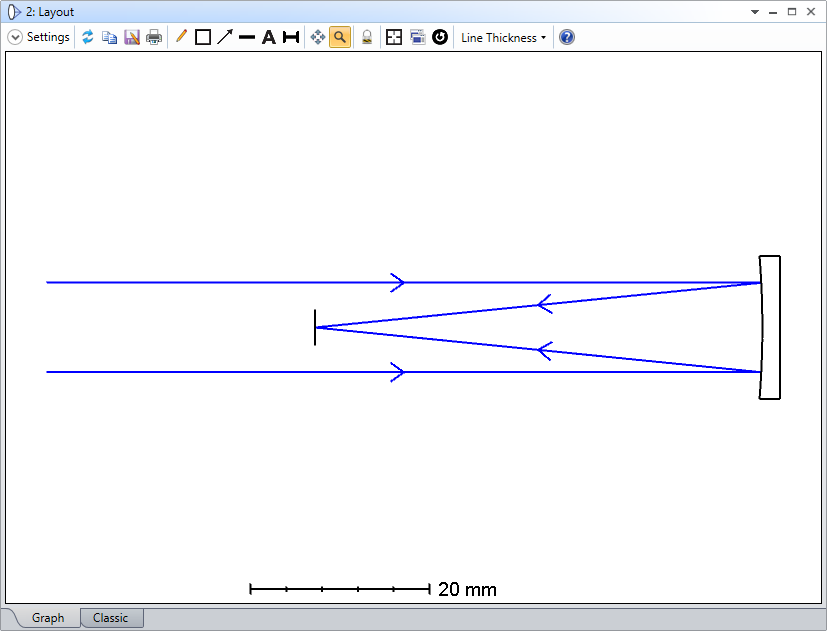Click the 20 mm scale bar label
The image size is (827, 631).
[467, 589]
